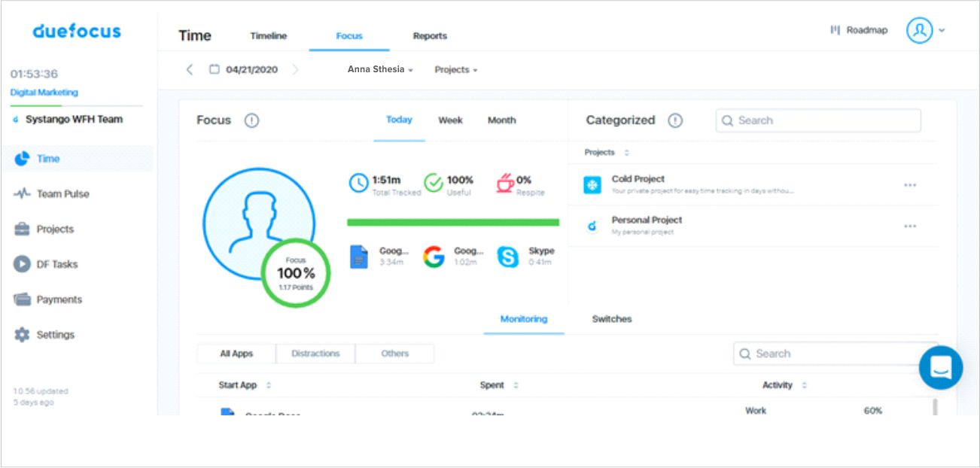Click Monitoring search field
This screenshot has height=468, width=980.
coord(835,354)
